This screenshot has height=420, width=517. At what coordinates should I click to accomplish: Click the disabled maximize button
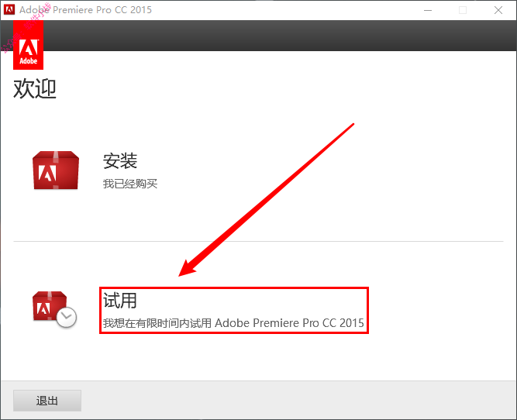point(463,10)
